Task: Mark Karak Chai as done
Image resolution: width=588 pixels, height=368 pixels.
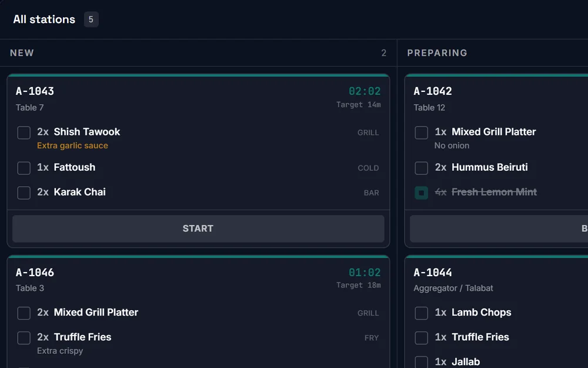Action: click(x=24, y=193)
